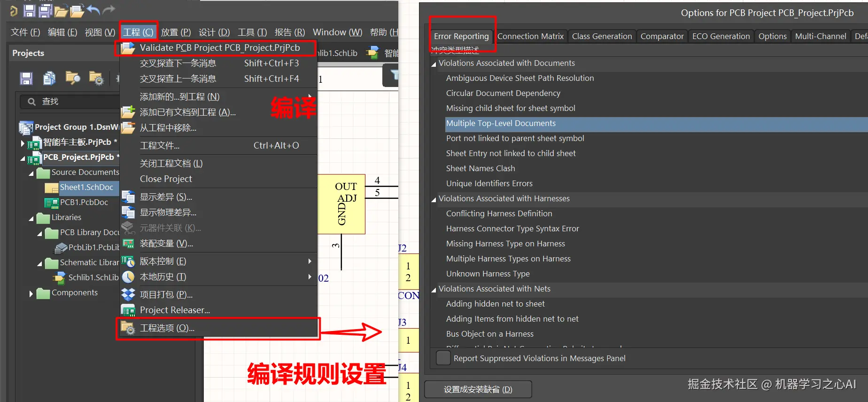Select Schlib1.SchLib in the project tree

93,277
